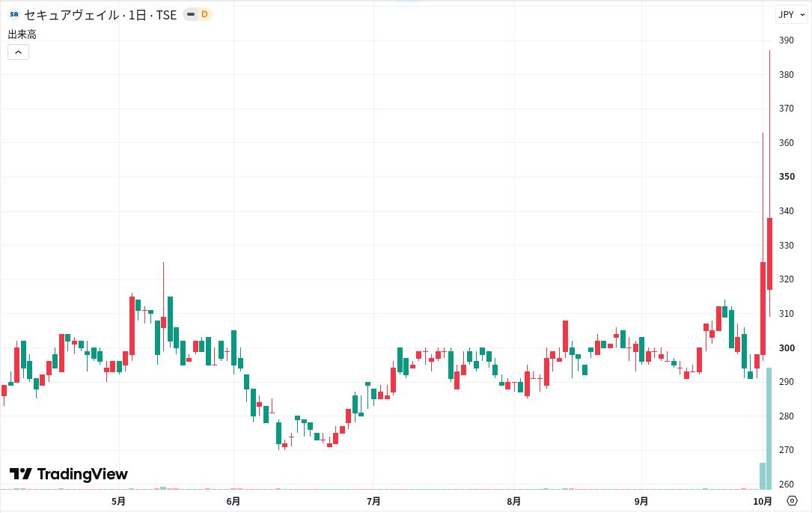
Task: Click the last red candle's body
Action: pos(769,254)
